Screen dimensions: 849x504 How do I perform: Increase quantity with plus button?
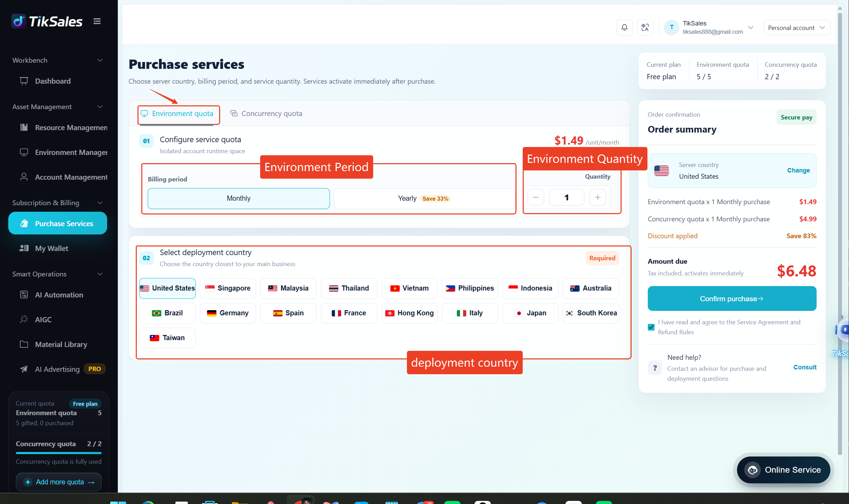597,197
